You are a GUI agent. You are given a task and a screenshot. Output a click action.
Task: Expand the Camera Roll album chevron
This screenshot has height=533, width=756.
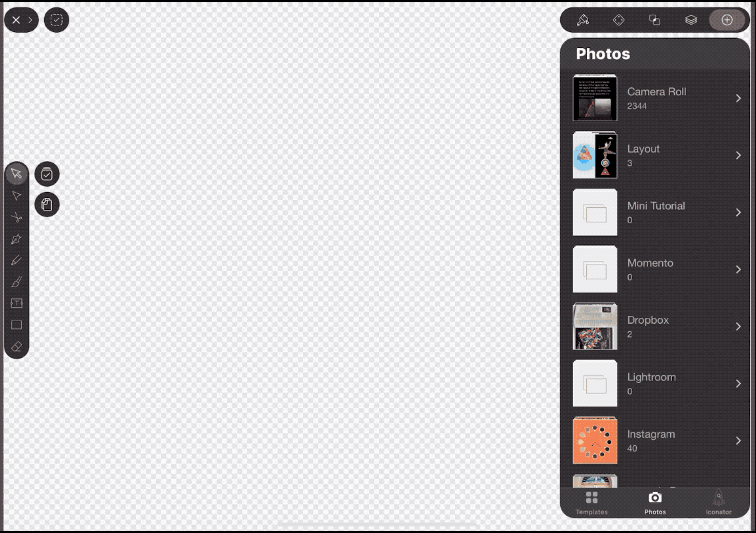click(x=738, y=99)
